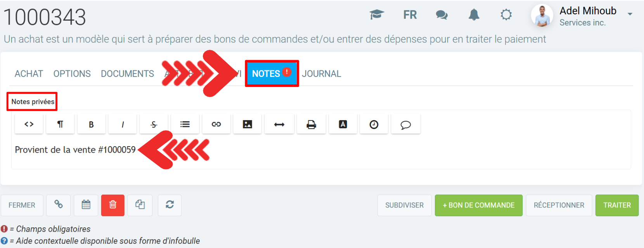Insert a bullet list
Screen dimensions: 644x248
tap(185, 124)
